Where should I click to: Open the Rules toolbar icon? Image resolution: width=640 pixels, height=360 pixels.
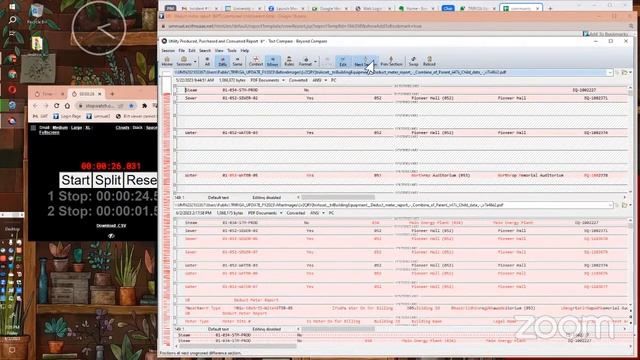click(289, 62)
